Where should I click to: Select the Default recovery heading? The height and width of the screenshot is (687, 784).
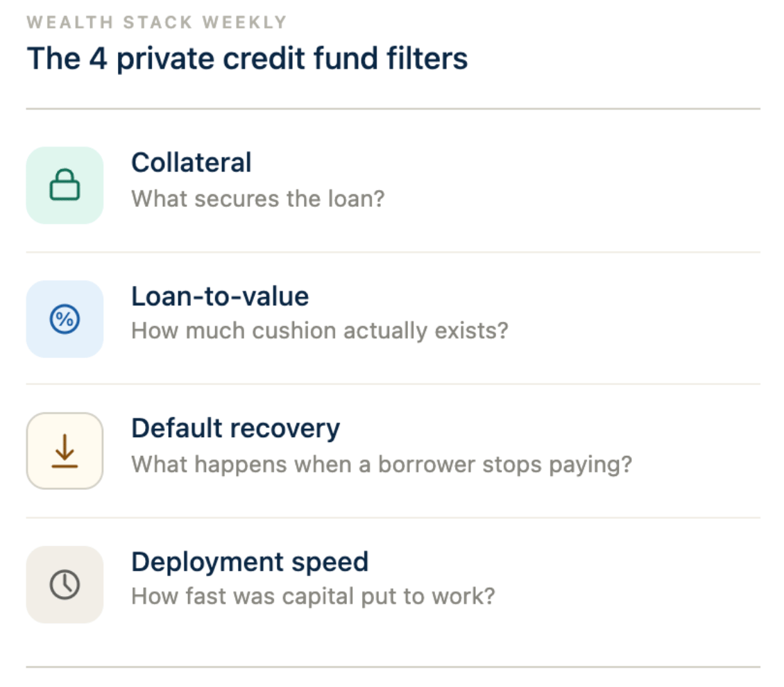pos(235,428)
